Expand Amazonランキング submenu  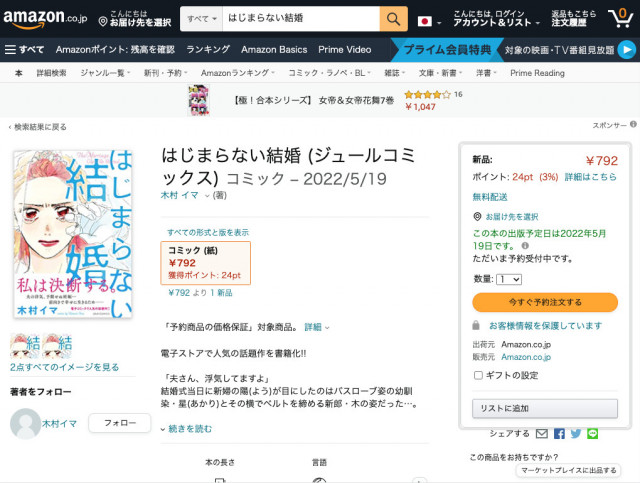pos(238,73)
